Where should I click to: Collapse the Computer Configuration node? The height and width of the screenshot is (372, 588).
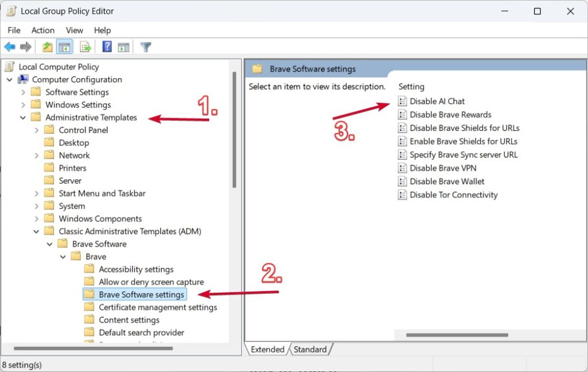coord(10,79)
